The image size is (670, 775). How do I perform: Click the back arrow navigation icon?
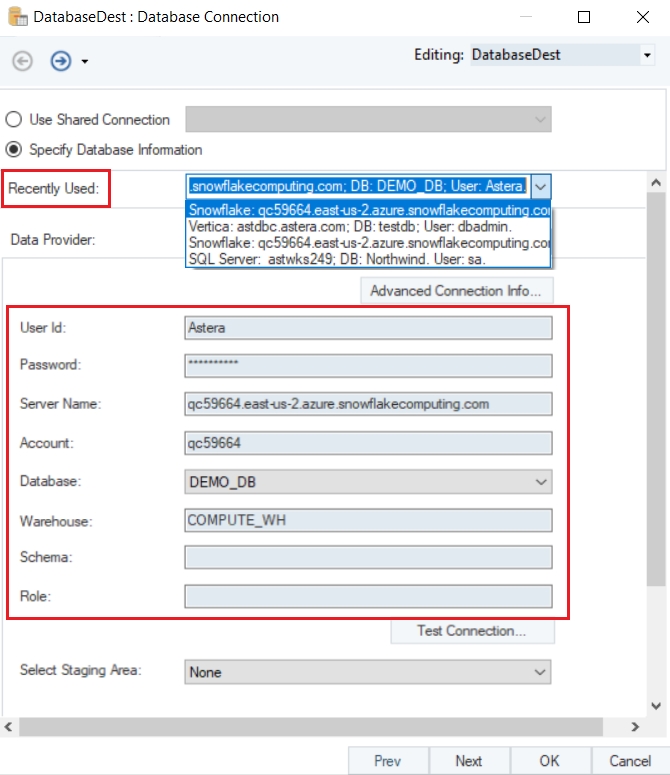pyautogui.click(x=22, y=61)
